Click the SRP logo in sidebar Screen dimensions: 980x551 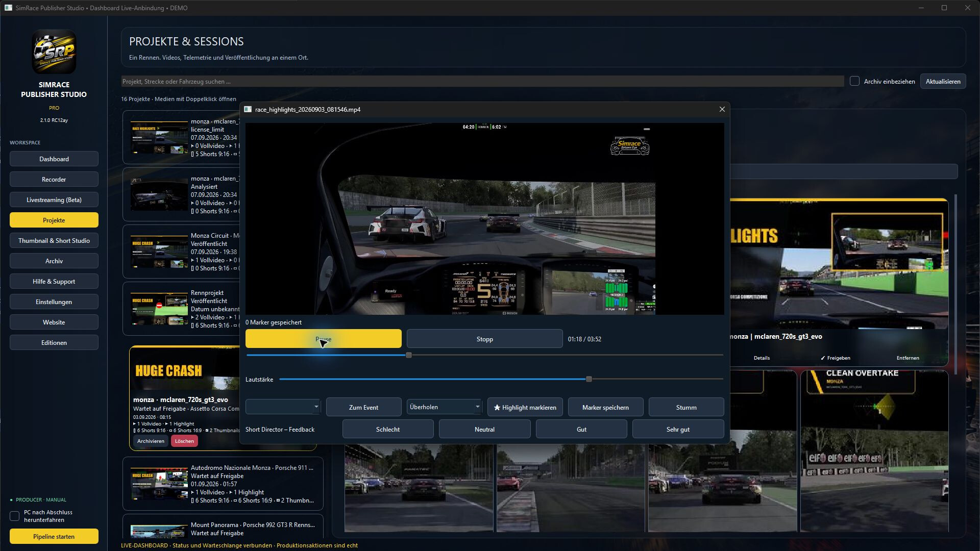tap(54, 52)
